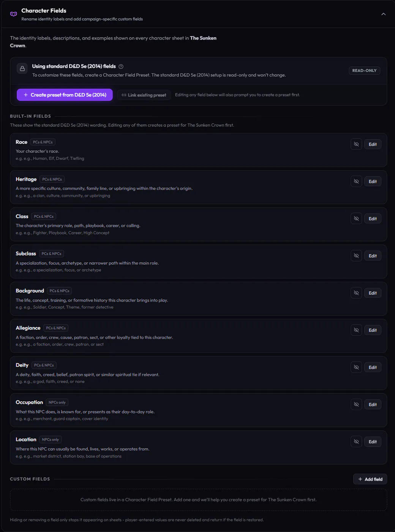Image resolution: width=395 pixels, height=532 pixels.
Task: Edit the Race field
Action: [x=373, y=144]
